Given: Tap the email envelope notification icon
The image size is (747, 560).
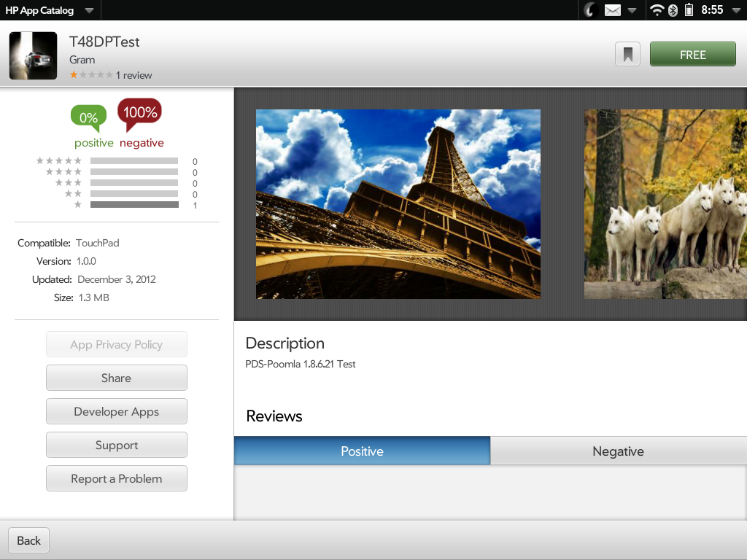Looking at the screenshot, I should pyautogui.click(x=613, y=10).
